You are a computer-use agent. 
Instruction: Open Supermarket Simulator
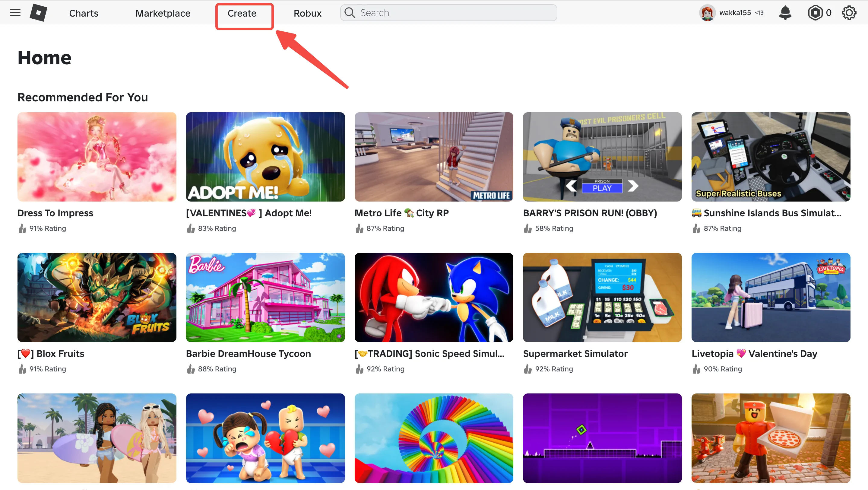(x=602, y=297)
